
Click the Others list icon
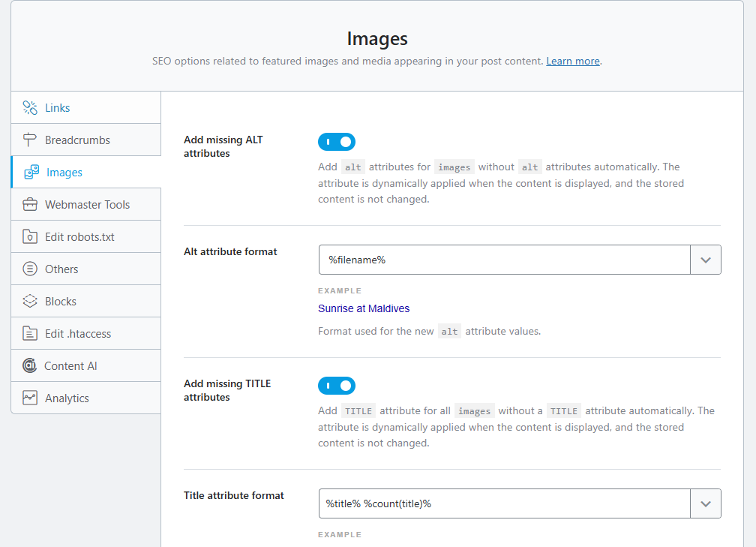coord(30,269)
